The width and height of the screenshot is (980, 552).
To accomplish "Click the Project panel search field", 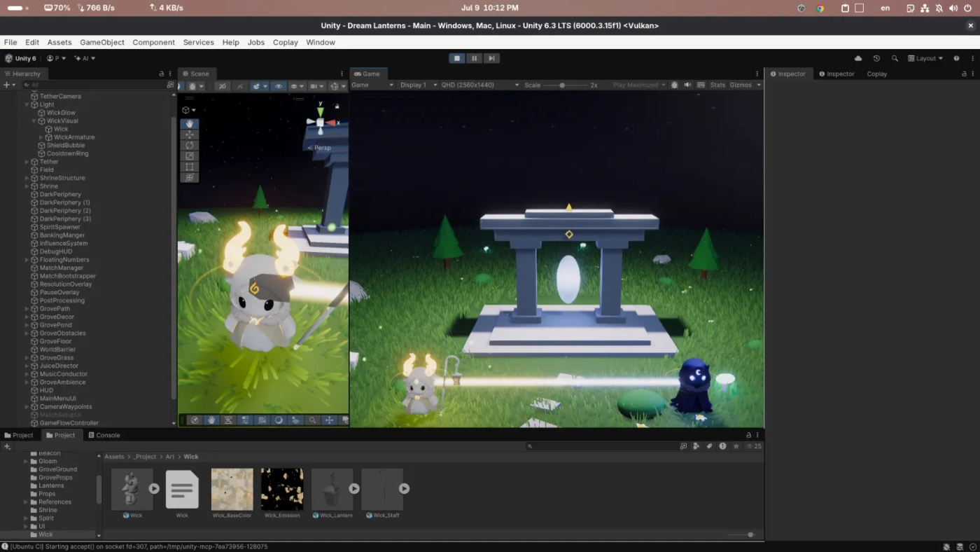I will point(602,446).
